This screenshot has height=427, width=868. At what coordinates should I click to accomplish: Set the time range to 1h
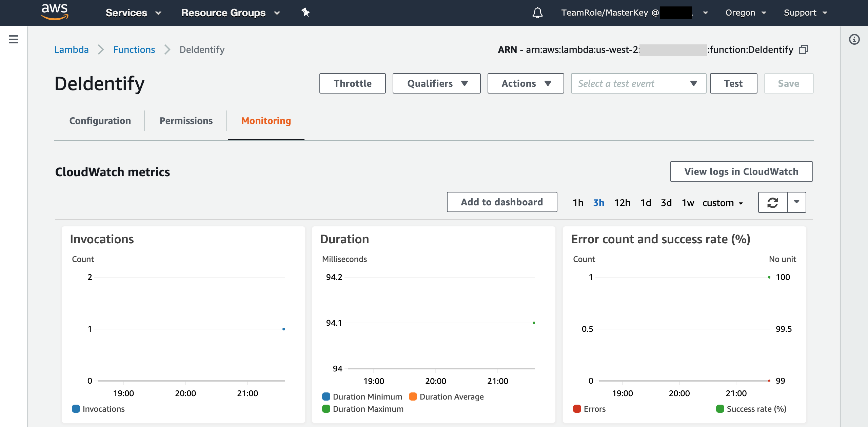pyautogui.click(x=578, y=203)
